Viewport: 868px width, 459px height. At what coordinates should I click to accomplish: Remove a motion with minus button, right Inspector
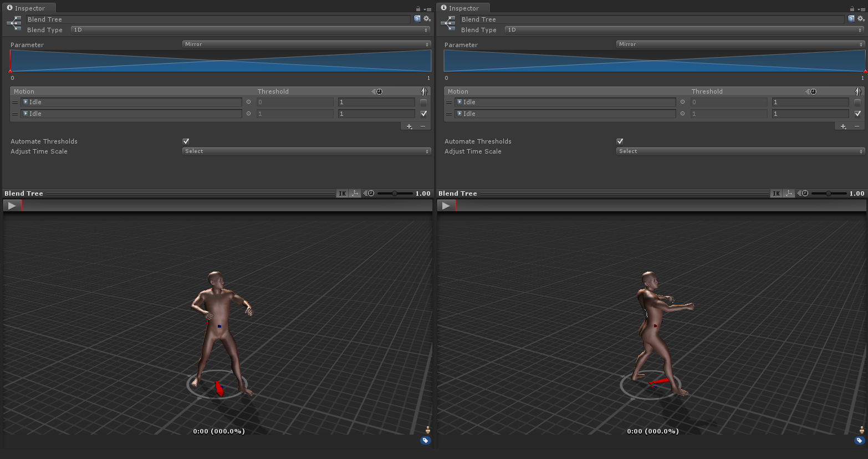(x=857, y=126)
